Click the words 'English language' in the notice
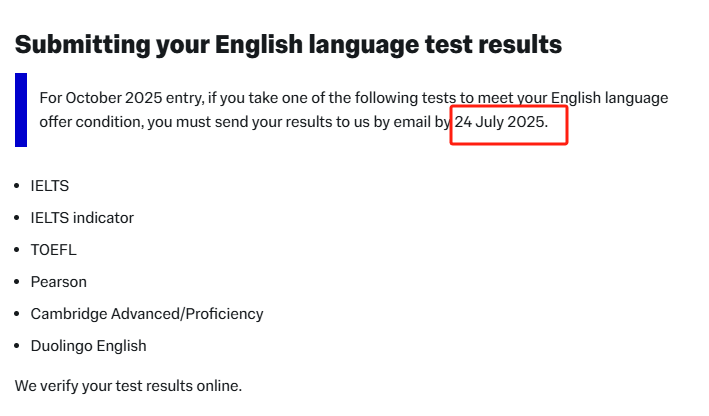 [610, 98]
